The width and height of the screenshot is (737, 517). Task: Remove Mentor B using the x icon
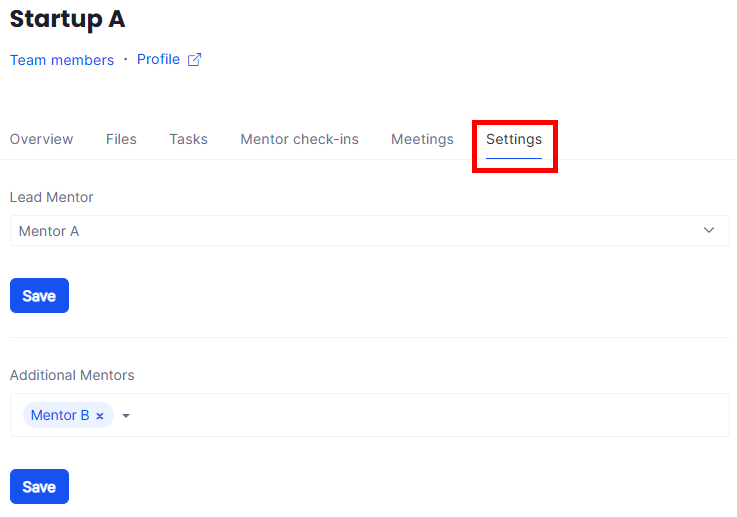(100, 416)
